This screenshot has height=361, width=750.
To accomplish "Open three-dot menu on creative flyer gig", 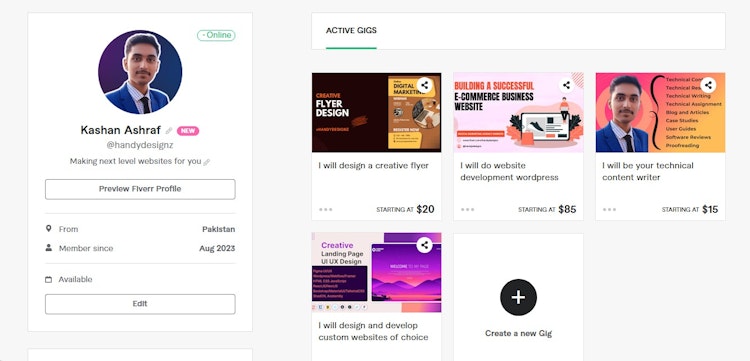I will 326,209.
